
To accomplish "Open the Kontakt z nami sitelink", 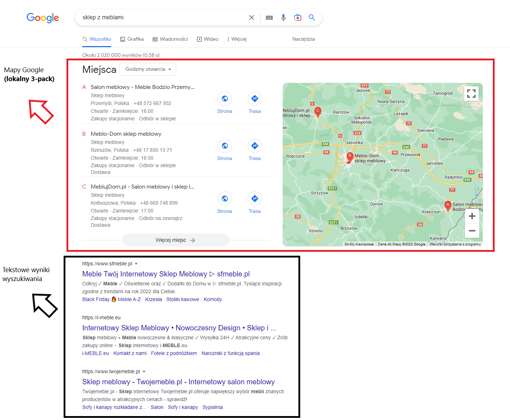I will [130, 354].
